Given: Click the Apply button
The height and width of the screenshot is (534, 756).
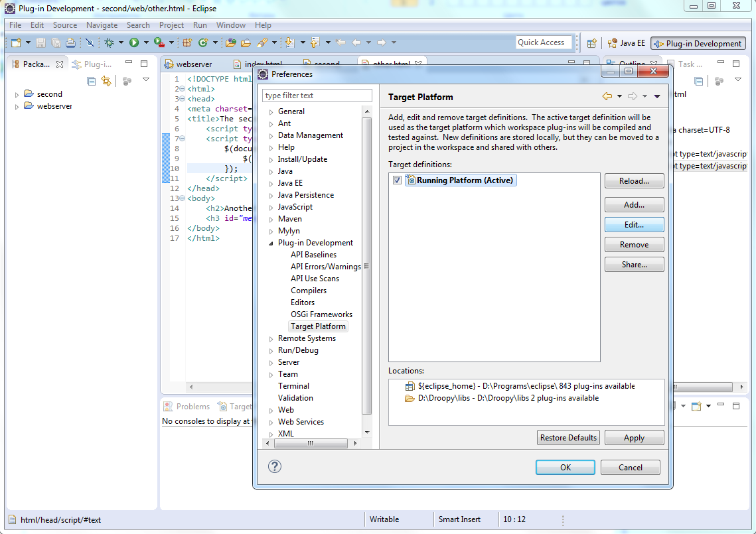Looking at the screenshot, I should pyautogui.click(x=634, y=438).
